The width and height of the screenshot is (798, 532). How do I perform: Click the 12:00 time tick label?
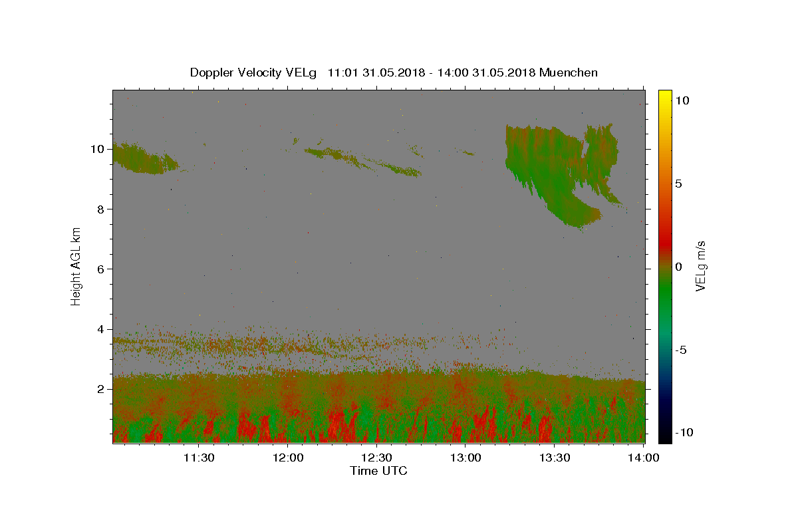288,458
